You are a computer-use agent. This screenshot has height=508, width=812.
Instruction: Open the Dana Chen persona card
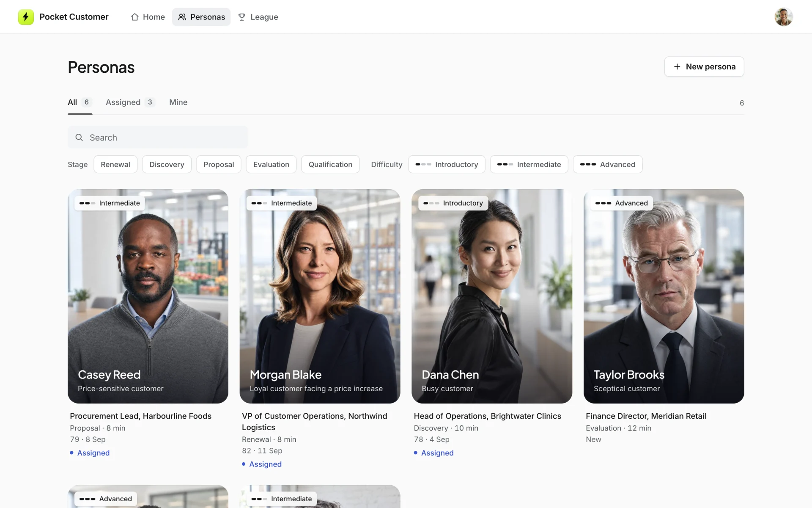point(492,296)
